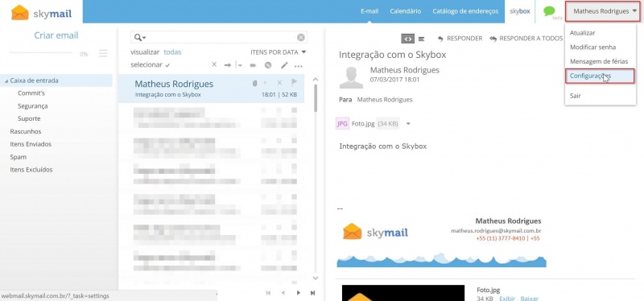This screenshot has height=301, width=644.
Task: Switch to plain text view lines icon
Action: coord(421,39)
